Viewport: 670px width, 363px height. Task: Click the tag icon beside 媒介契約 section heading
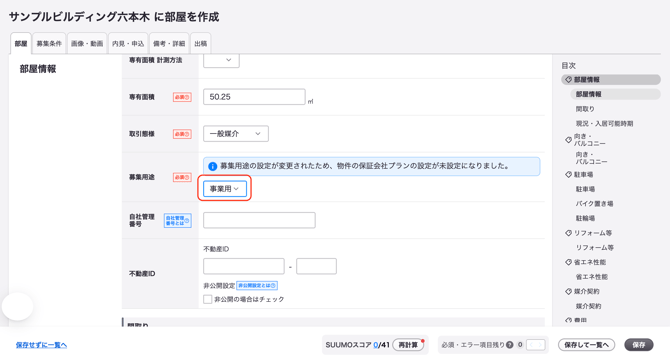click(x=568, y=291)
